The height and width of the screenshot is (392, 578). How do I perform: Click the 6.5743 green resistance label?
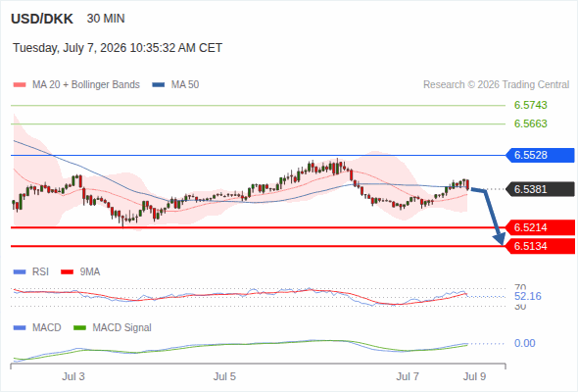point(530,105)
